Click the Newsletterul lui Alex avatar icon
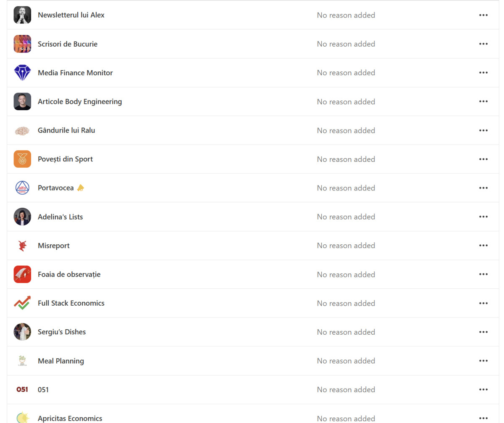The image size is (504, 423). [x=22, y=15]
